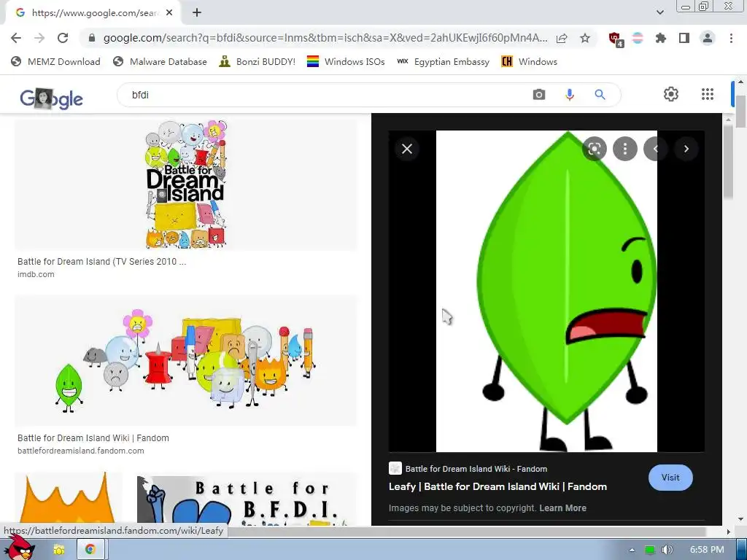Image resolution: width=747 pixels, height=560 pixels.
Task: Click the horizontal scrollbar right arrow
Action: [x=728, y=532]
